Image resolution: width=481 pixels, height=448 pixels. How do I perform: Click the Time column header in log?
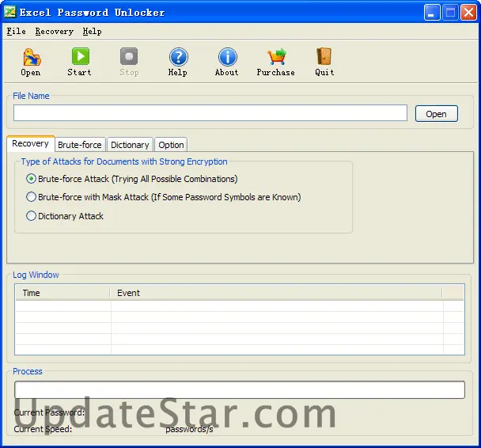tap(62, 293)
